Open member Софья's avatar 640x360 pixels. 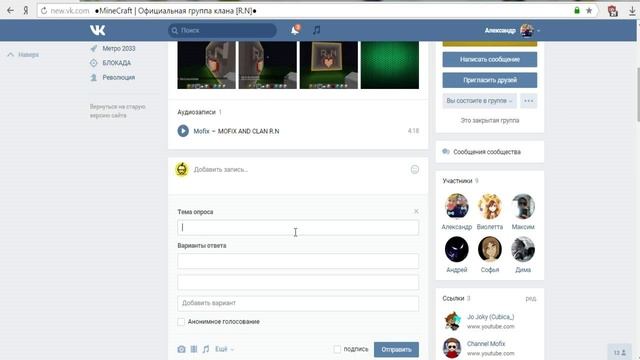(x=489, y=249)
